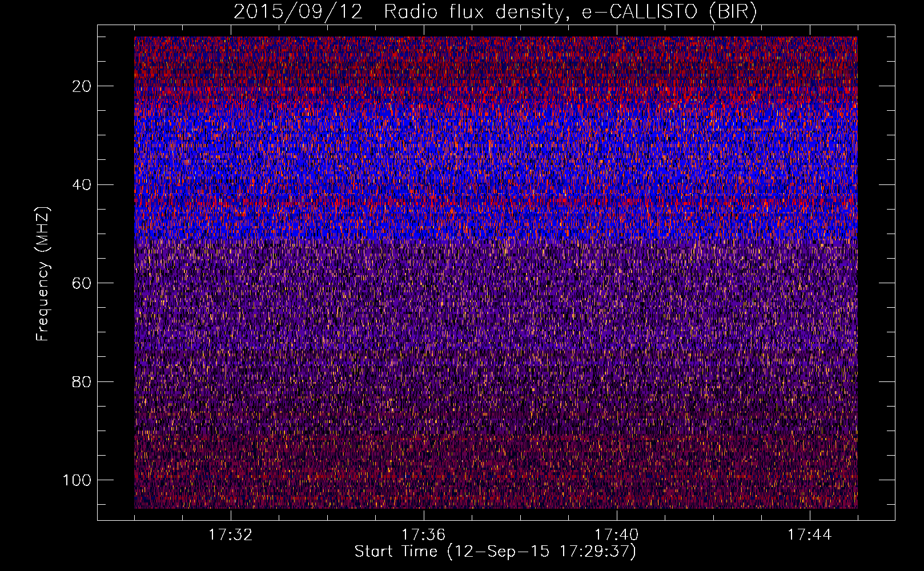
Task: Click the 17:36 time tick label
Action: pyautogui.click(x=424, y=535)
